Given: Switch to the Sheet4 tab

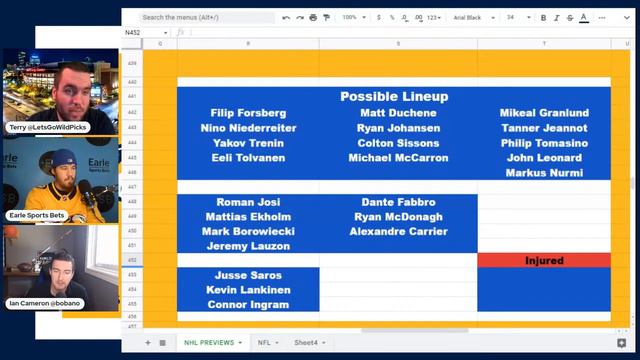Looking at the screenshot, I should point(306,342).
